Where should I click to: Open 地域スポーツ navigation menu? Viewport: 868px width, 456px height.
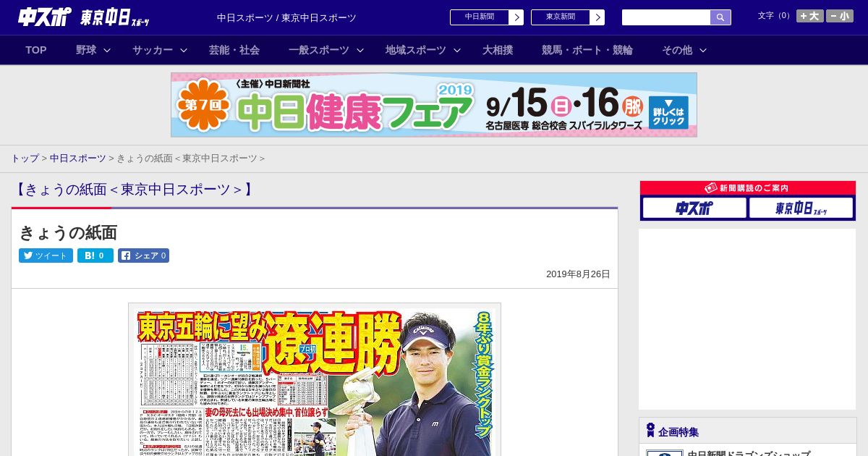416,50
